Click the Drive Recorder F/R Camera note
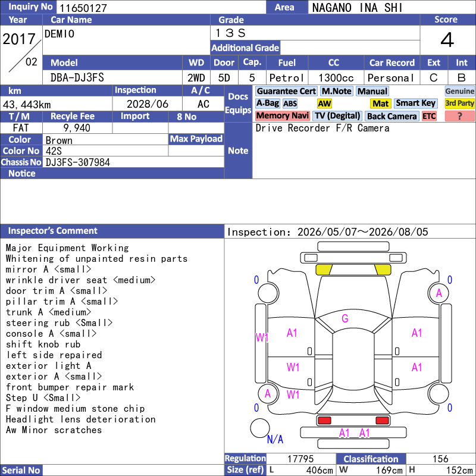The image size is (476, 476). point(322,128)
